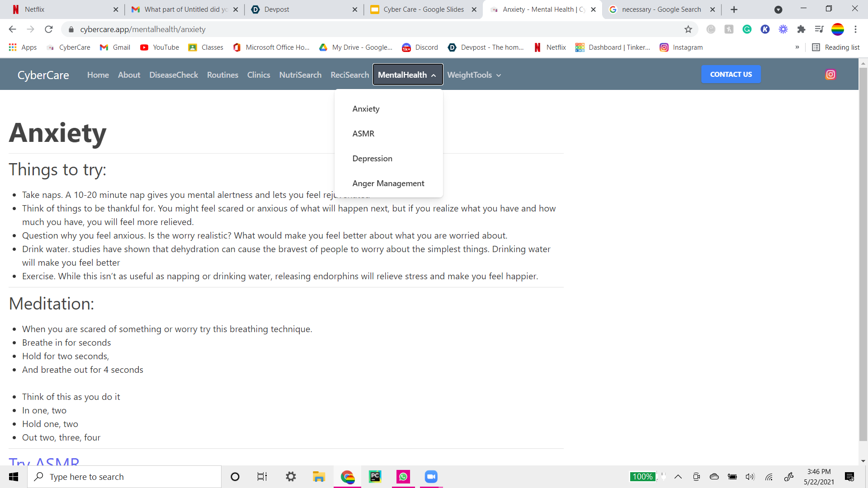Screen dimensions: 868x488
Task: Choose Anger Management in the dropdown
Action: coord(388,183)
